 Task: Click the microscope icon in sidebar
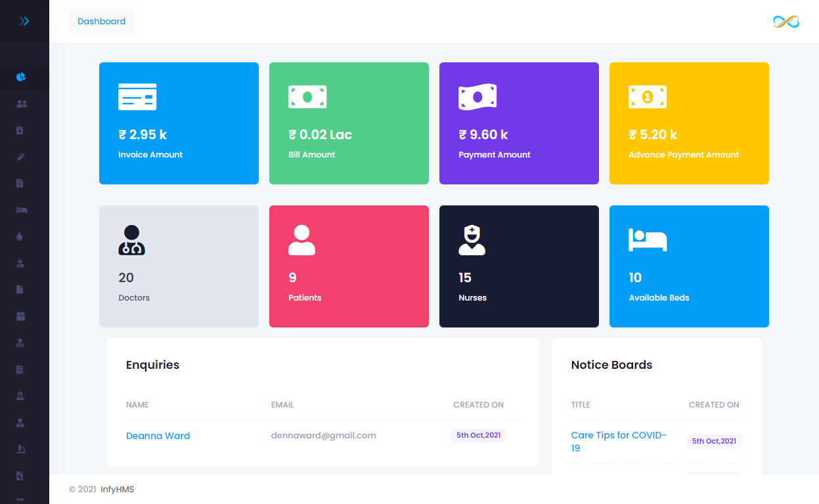pyautogui.click(x=20, y=450)
